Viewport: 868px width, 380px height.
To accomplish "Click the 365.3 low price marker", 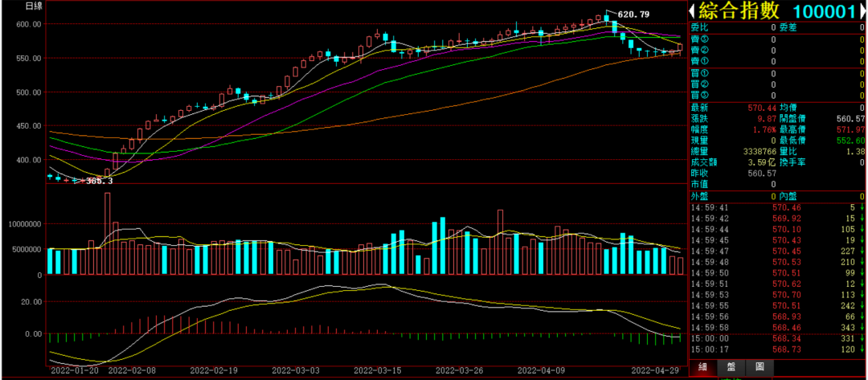I will (x=100, y=181).
